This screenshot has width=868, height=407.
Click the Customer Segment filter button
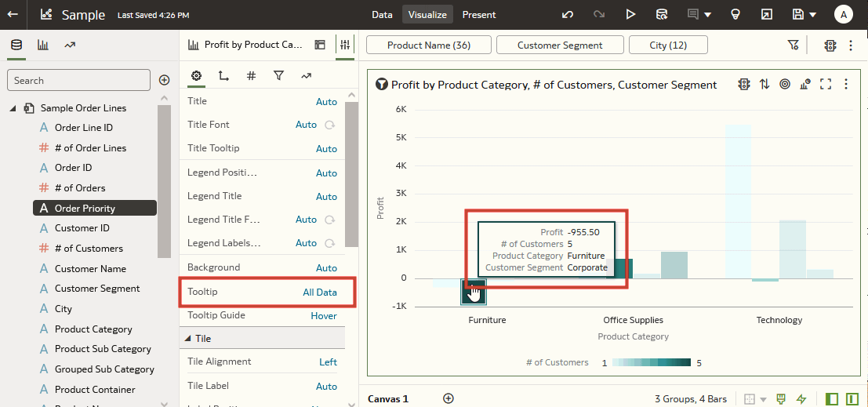point(560,45)
